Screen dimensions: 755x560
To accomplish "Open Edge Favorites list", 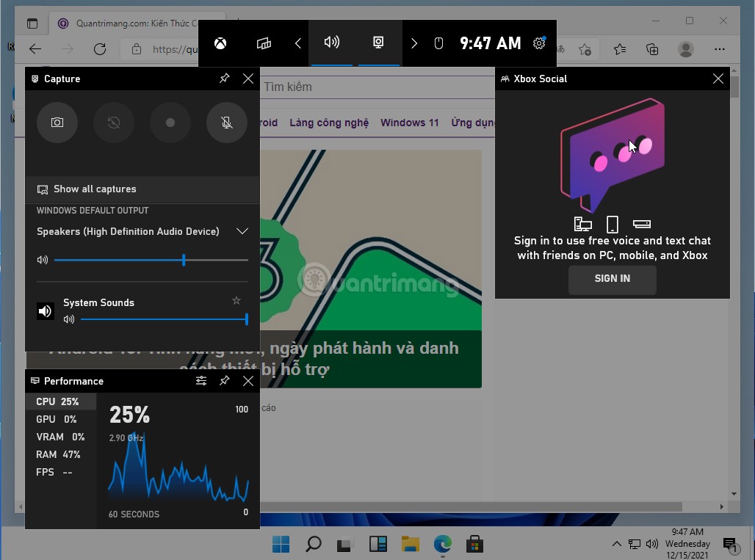I will 620,49.
